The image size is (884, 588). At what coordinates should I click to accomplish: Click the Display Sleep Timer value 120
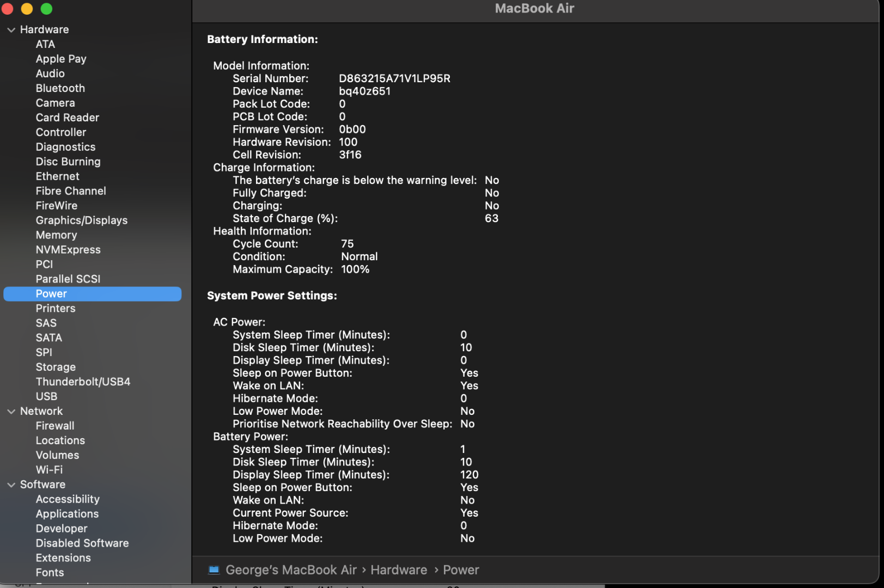click(x=469, y=475)
